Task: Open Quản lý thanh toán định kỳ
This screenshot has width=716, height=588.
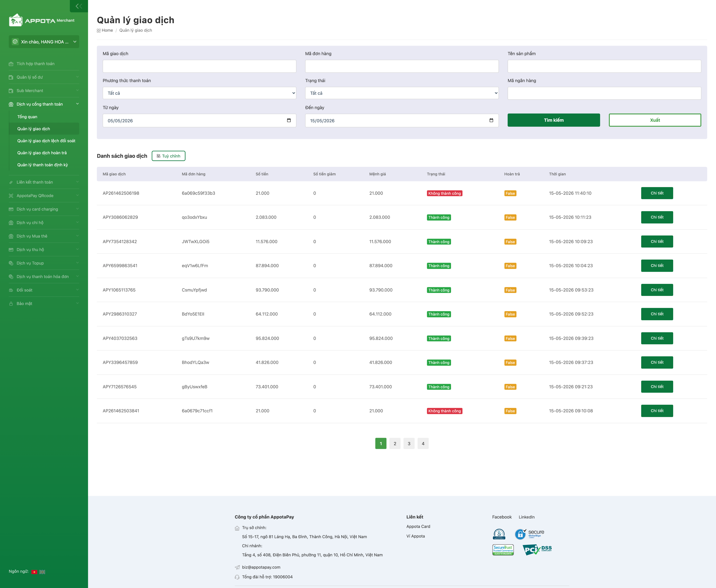Action: point(43,165)
